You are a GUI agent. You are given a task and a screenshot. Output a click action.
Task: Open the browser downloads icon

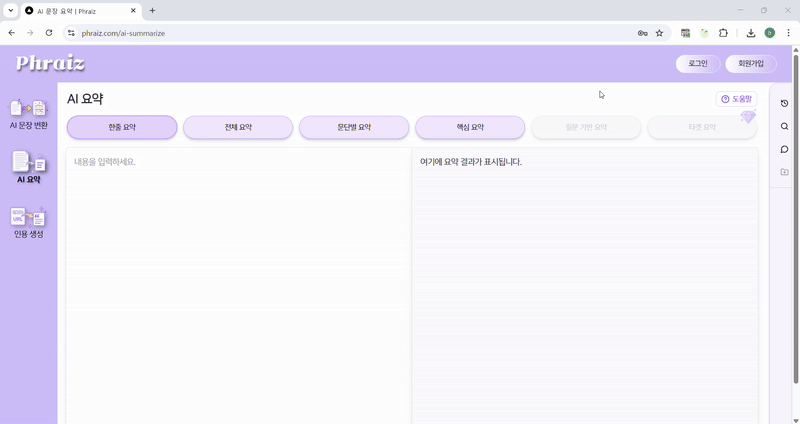pyautogui.click(x=751, y=33)
